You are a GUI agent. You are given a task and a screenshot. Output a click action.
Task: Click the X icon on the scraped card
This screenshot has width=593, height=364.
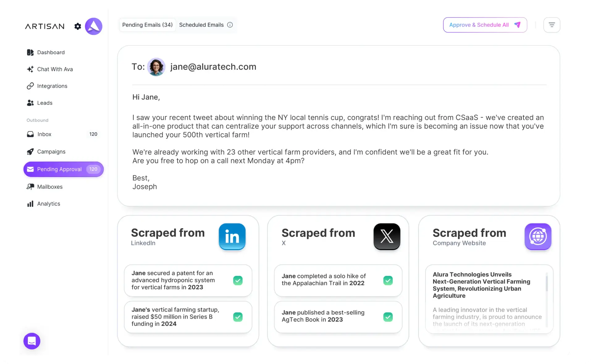[387, 237]
